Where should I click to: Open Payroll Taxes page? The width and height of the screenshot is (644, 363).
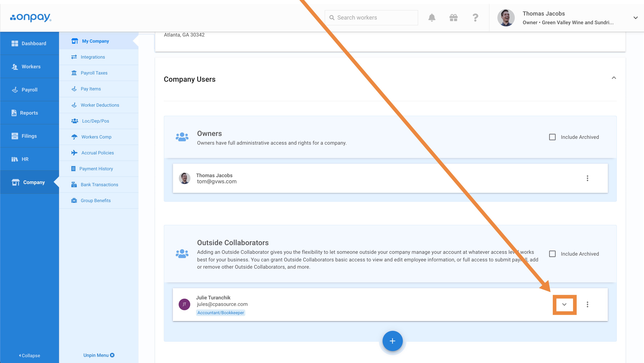[x=99, y=73]
